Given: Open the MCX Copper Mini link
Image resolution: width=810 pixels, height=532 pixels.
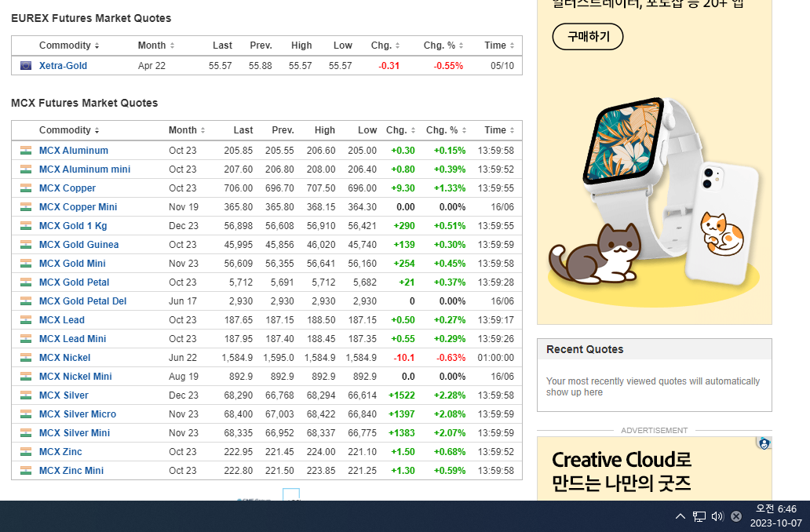Looking at the screenshot, I should 78,207.
